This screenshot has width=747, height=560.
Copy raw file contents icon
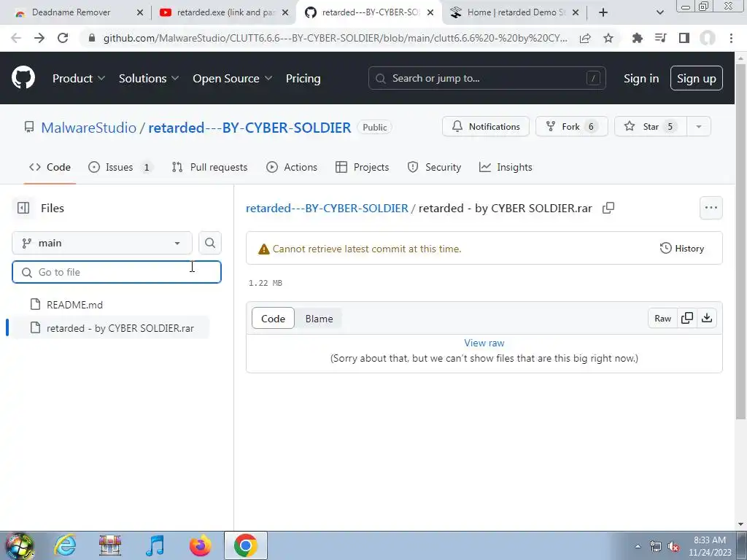686,318
